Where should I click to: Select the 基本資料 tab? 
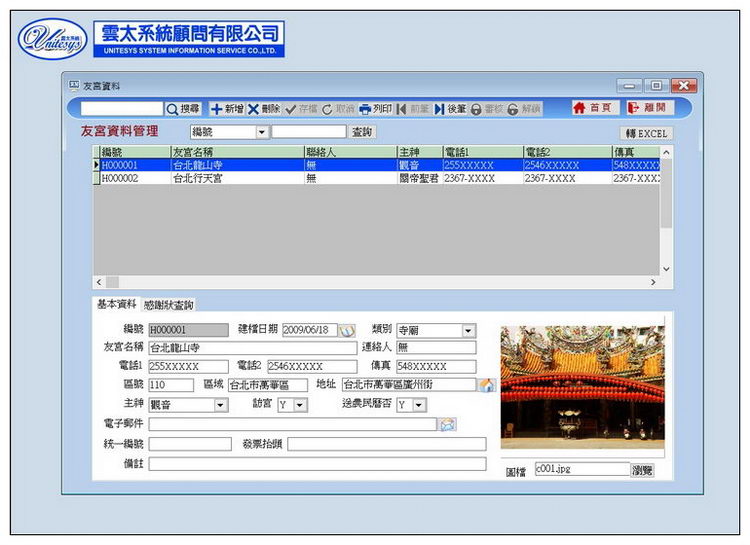pos(116,304)
